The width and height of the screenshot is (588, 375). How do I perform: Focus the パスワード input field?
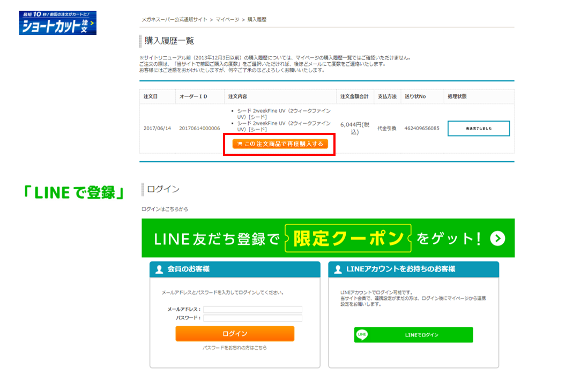[x=253, y=318]
